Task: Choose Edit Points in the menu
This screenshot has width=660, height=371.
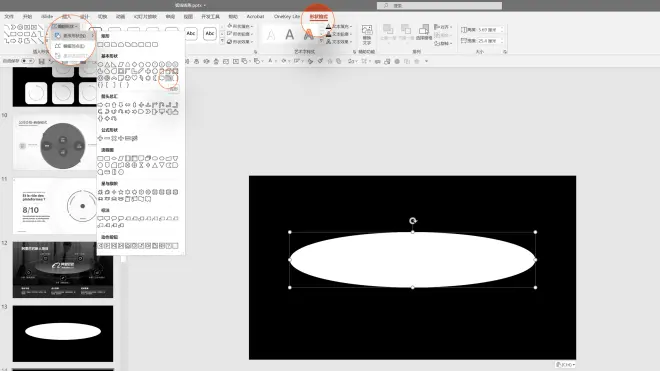Action: [x=74, y=46]
